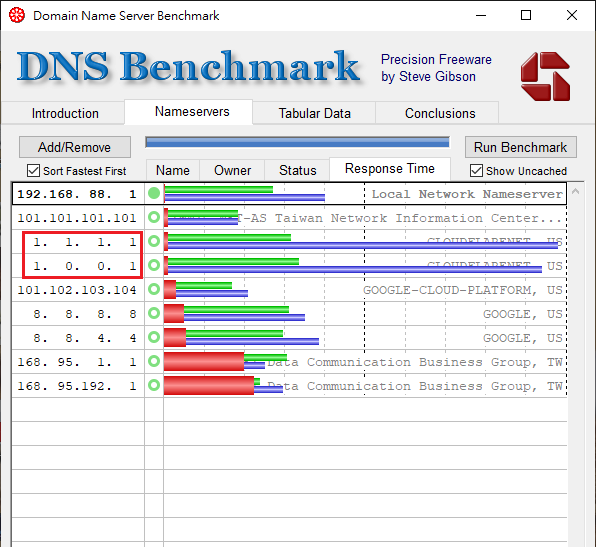Select the 8.8.8.8 nameserver address
Screen dimensions: 596x547
[85, 314]
